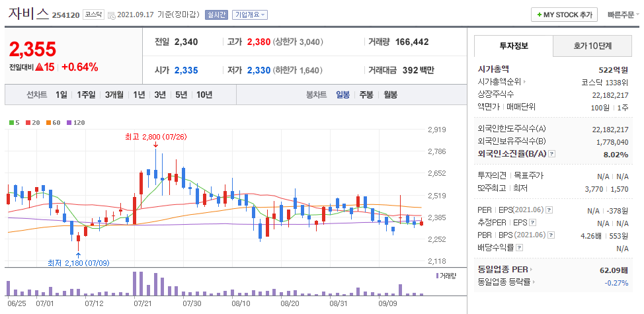644x314 pixels.
Task: Select the 1주일 line chart
Action: click(86, 95)
